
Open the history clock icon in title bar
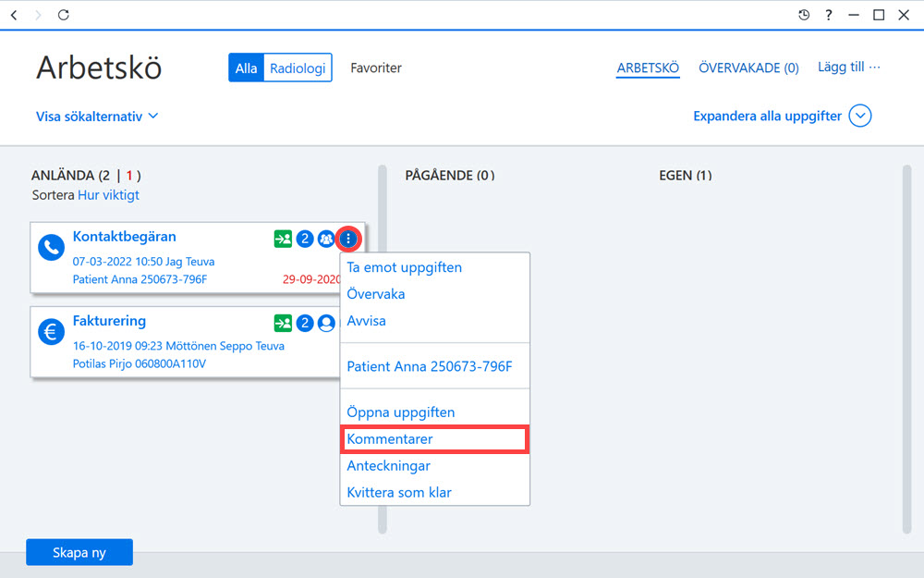(804, 15)
